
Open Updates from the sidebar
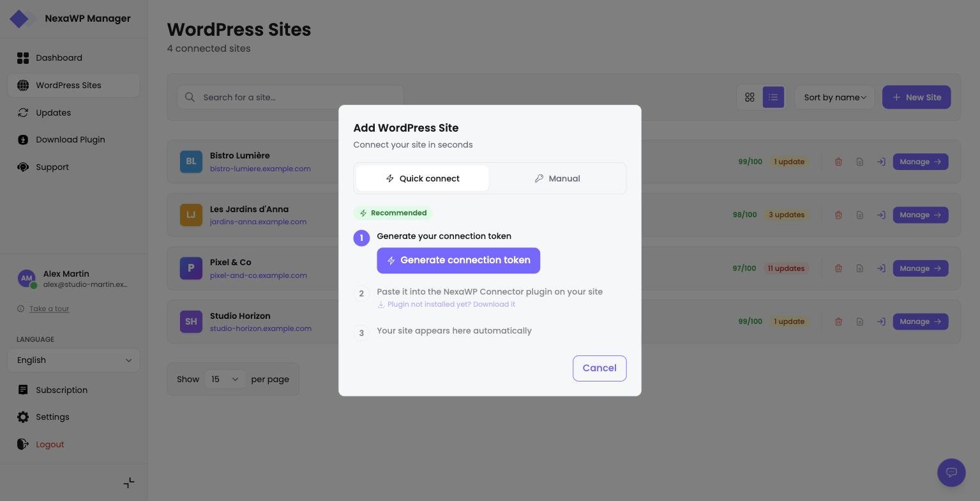(74, 112)
